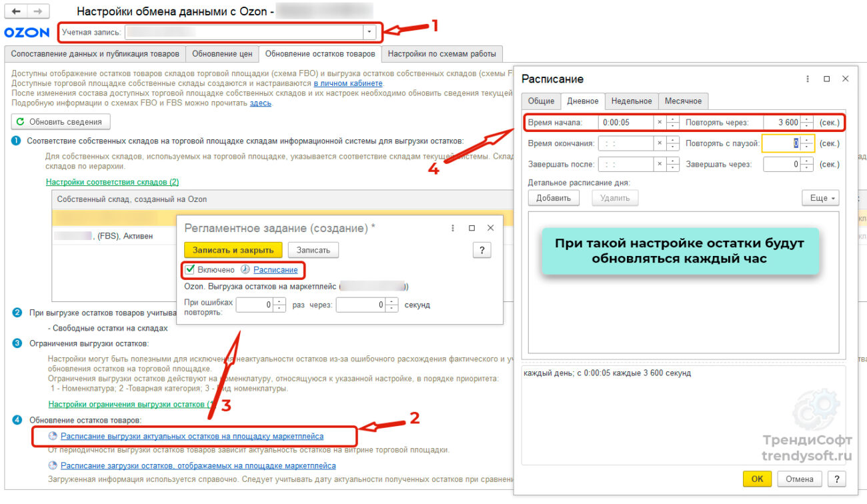Click the Отмена button
Viewport: 867px width, 504px height.
[x=800, y=479]
